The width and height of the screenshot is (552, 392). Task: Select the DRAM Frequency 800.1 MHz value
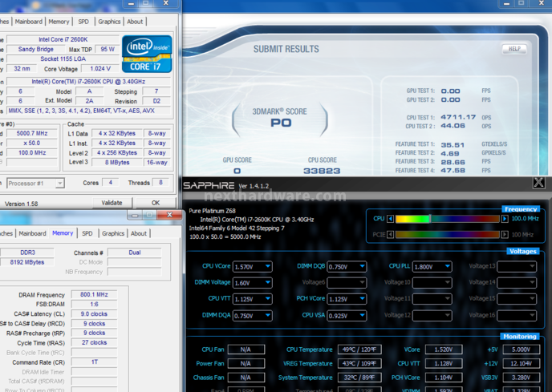click(94, 294)
